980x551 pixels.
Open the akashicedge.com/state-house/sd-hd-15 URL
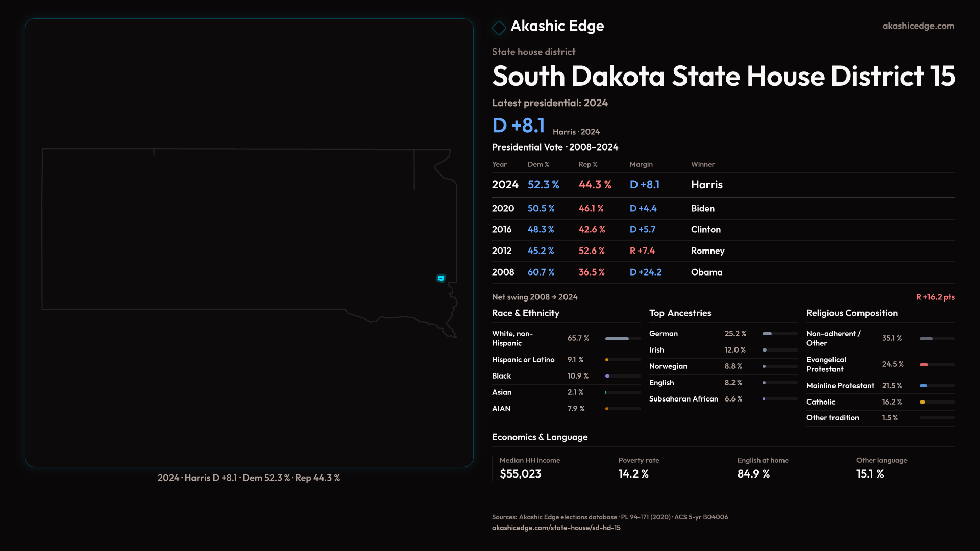[x=556, y=528]
